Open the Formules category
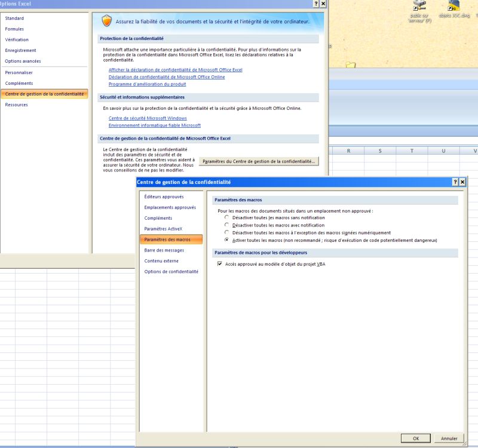The width and height of the screenshot is (478, 448). (x=44, y=29)
